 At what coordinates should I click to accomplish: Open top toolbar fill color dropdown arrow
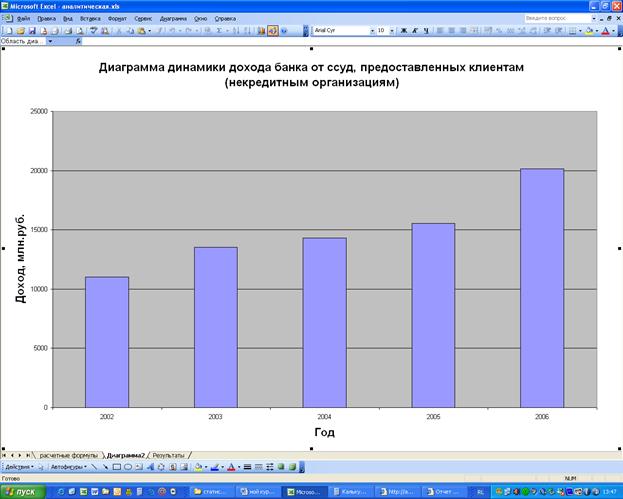click(597, 31)
